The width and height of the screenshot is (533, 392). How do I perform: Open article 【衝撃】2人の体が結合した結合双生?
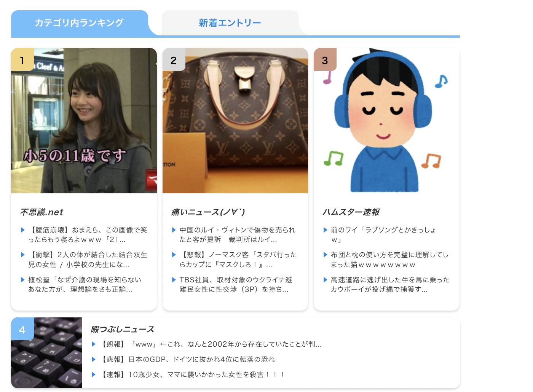pos(88,260)
